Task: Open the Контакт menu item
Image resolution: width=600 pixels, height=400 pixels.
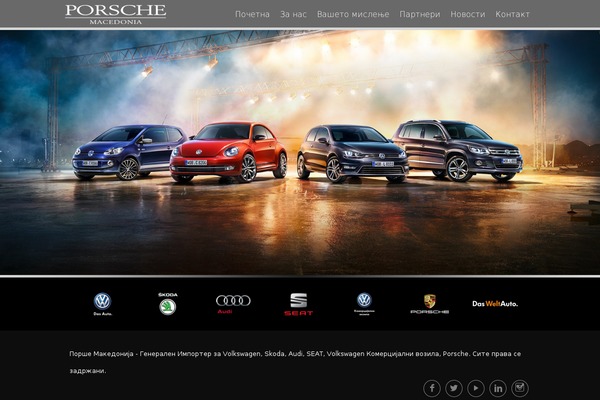Action: [512, 14]
